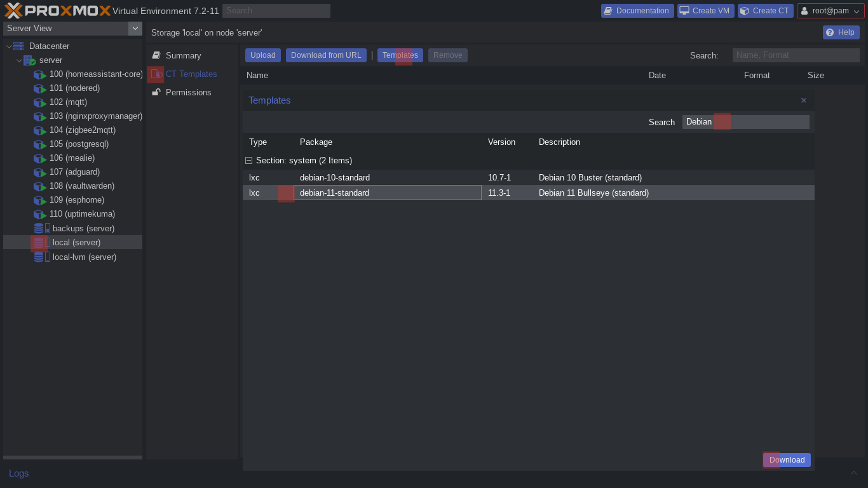Click storage icon for backups (server)
Viewport: 868px width, 488px height.
(x=42, y=228)
